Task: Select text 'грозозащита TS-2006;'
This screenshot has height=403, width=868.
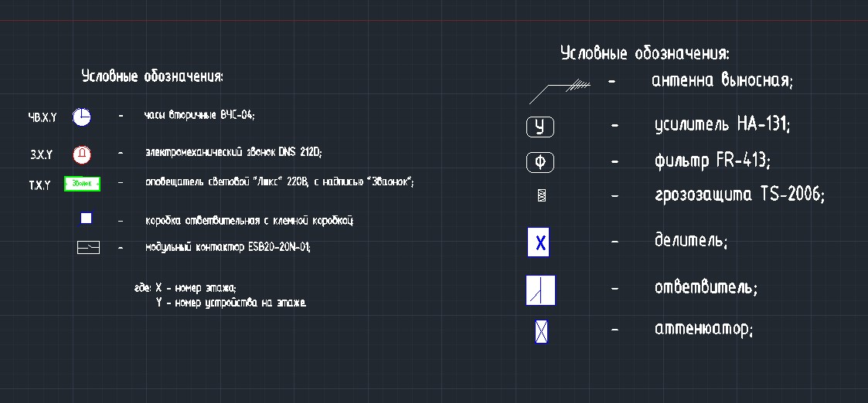Action: pos(740,195)
